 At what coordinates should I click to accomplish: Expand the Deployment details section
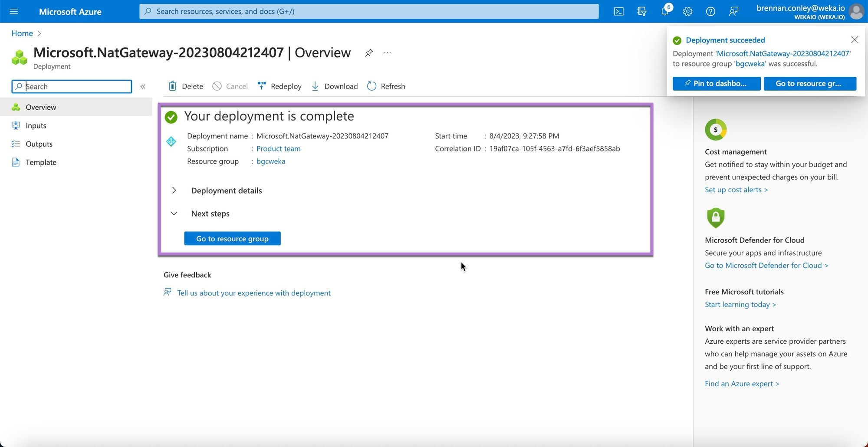[174, 191]
